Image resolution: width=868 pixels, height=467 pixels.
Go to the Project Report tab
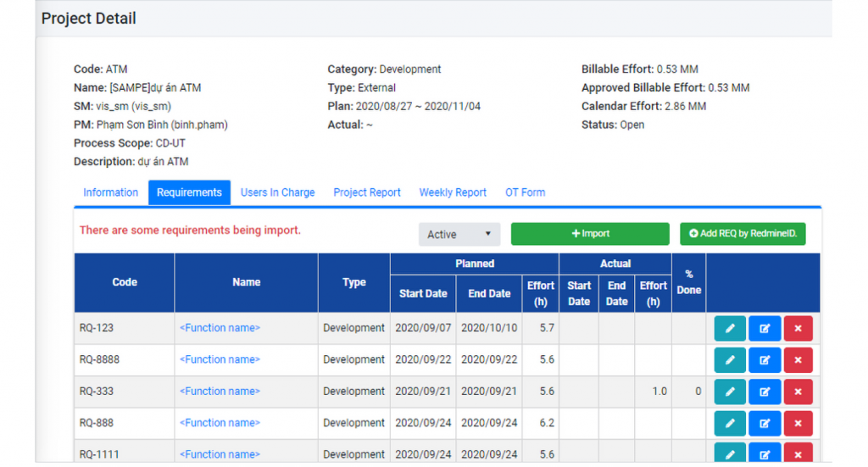366,192
